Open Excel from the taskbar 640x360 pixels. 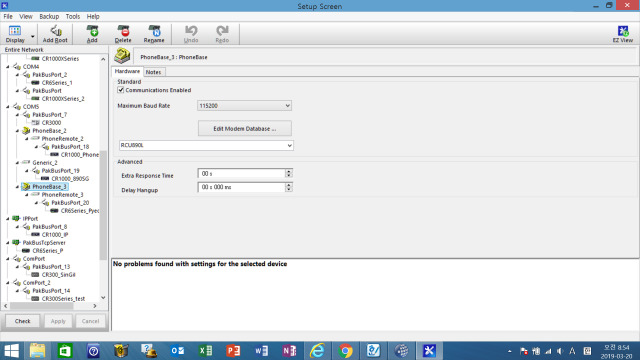coord(205,351)
